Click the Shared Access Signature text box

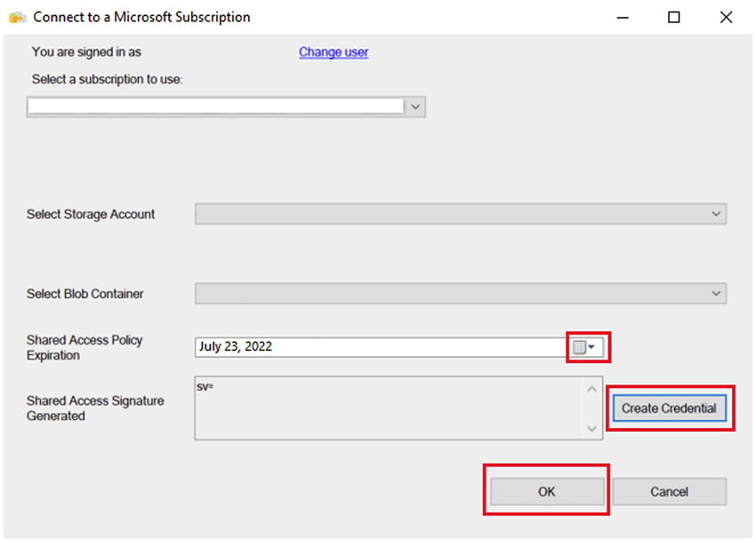(389, 409)
